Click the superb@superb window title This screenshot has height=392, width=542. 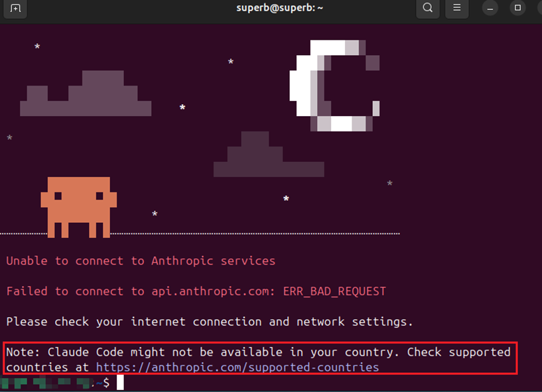(280, 7)
